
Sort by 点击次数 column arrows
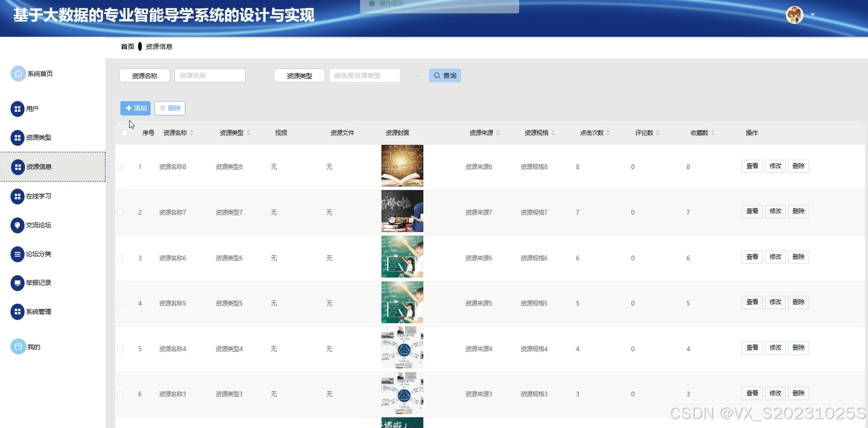[608, 133]
